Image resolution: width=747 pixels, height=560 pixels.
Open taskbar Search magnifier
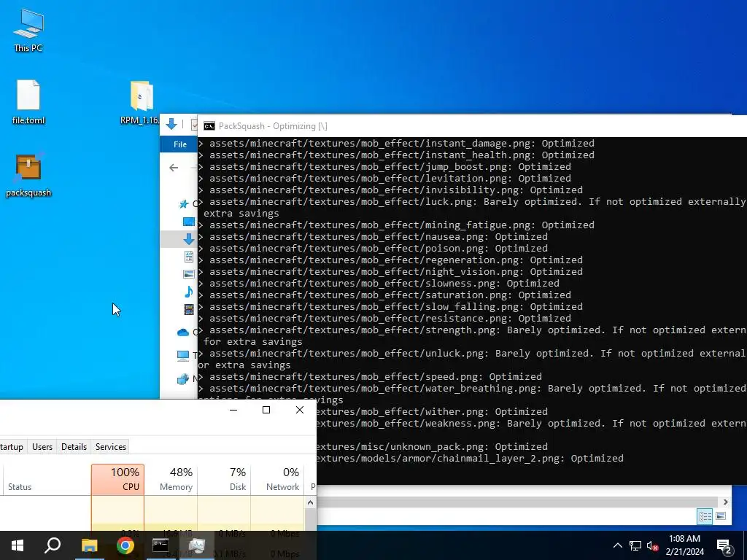pyautogui.click(x=53, y=545)
